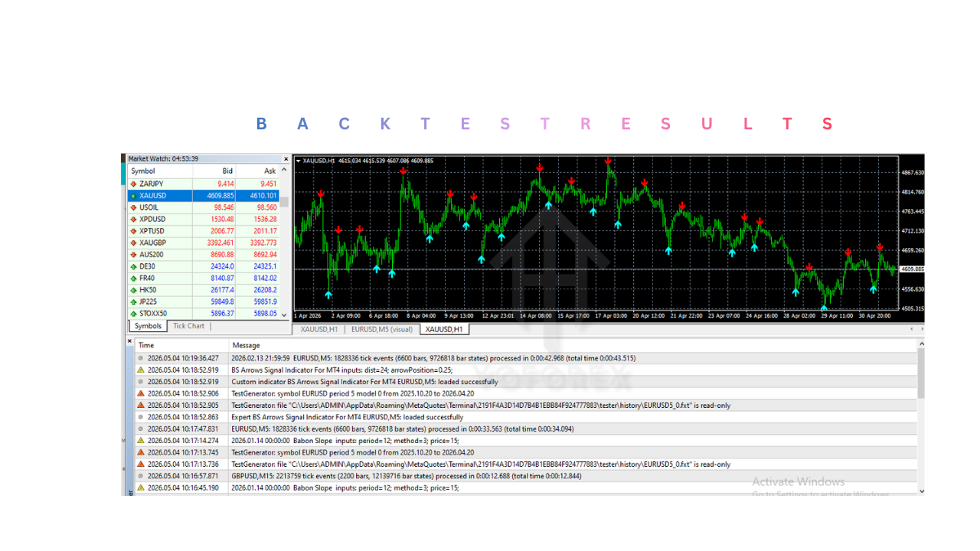Click the 4609.885 current price label on chart axis
Screen dimensions: 980x551
click(x=913, y=269)
